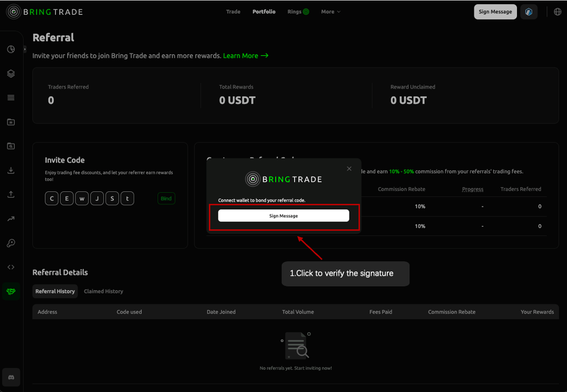The width and height of the screenshot is (567, 392).
Task: Click Sign Message button in header
Action: [496, 12]
